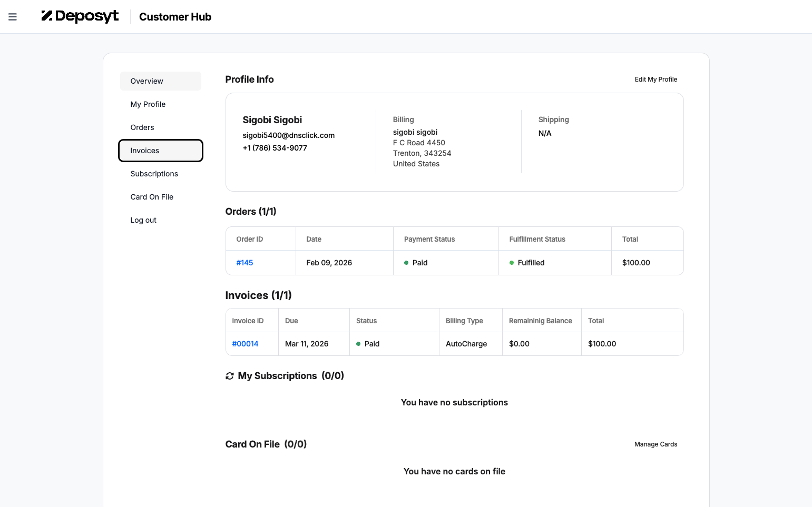Image resolution: width=812 pixels, height=507 pixels.
Task: Click the You have no subscriptions message
Action: click(x=454, y=402)
